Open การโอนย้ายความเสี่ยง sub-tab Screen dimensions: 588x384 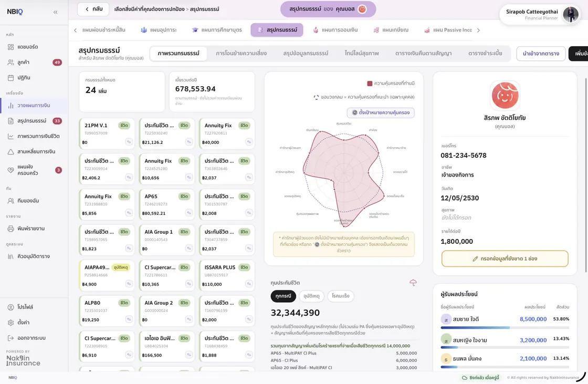[241, 53]
